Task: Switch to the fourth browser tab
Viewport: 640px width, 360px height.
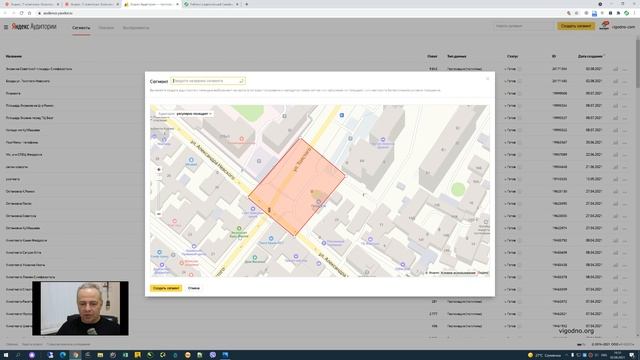Action: click(211, 4)
